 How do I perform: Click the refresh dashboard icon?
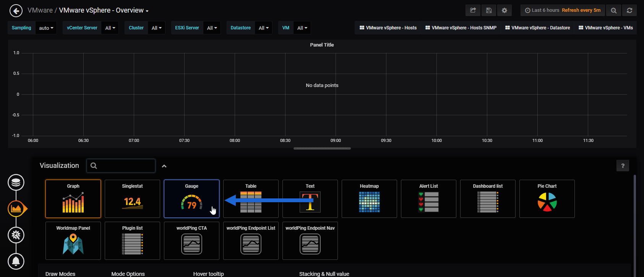tap(629, 10)
